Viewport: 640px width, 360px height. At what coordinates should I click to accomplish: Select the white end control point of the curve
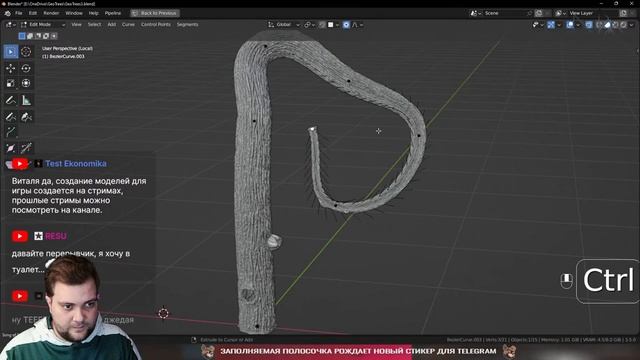click(x=313, y=129)
